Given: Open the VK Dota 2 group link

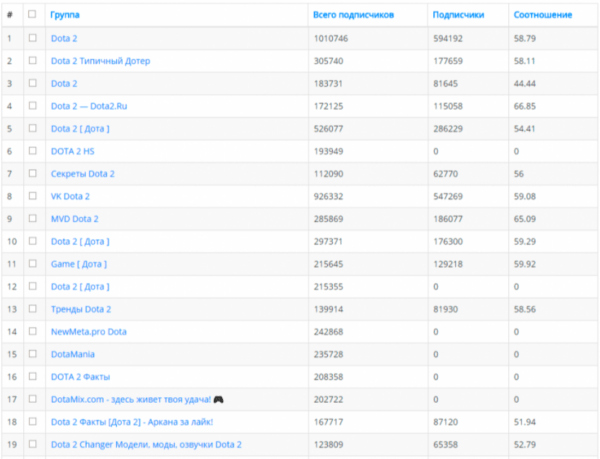Looking at the screenshot, I should coord(70,196).
